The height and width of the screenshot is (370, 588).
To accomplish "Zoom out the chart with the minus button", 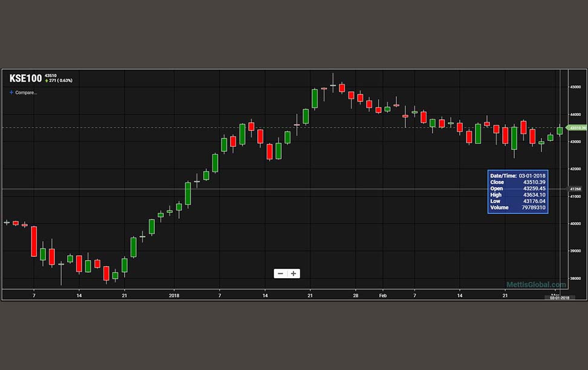I will click(x=281, y=274).
